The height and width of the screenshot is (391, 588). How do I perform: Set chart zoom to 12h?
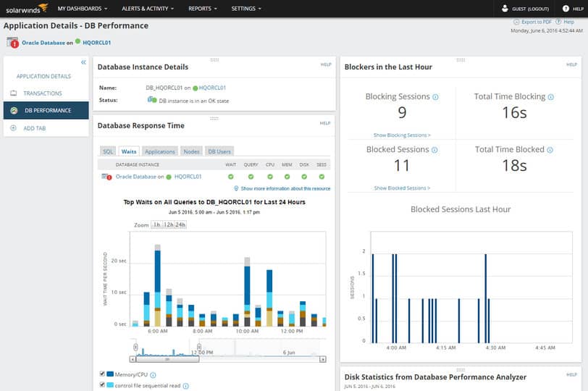coord(169,224)
